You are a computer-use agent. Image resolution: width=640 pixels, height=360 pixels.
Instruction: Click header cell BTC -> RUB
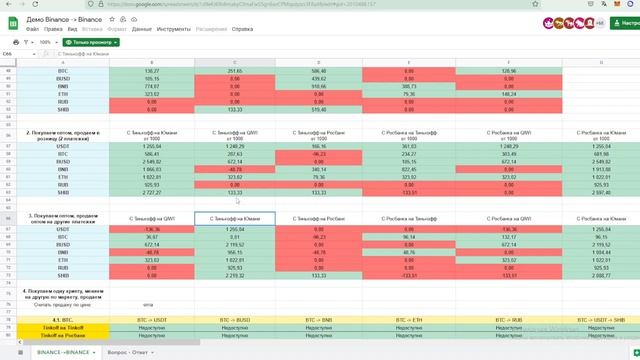coord(509,320)
